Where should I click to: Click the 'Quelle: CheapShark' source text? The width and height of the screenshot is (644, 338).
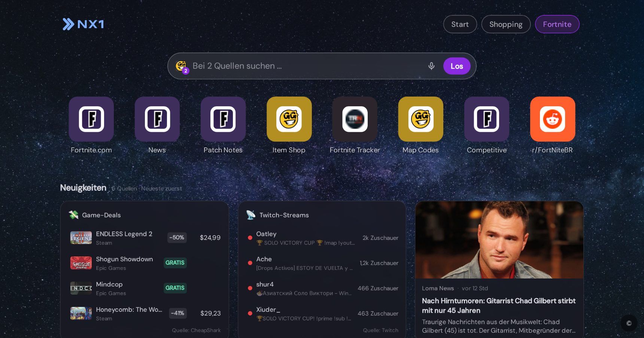[x=196, y=330]
